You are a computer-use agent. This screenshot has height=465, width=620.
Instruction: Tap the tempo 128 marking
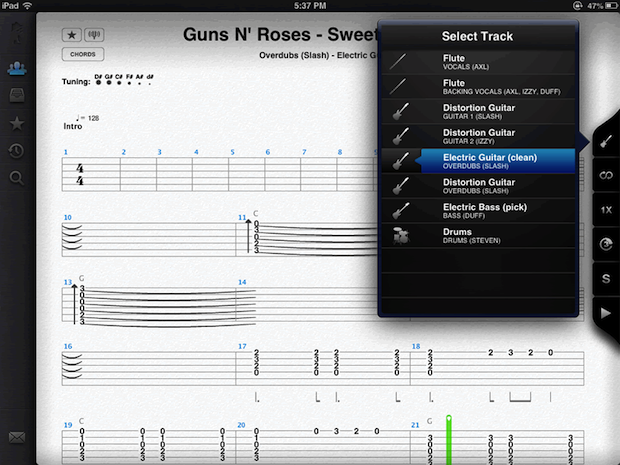(x=88, y=118)
